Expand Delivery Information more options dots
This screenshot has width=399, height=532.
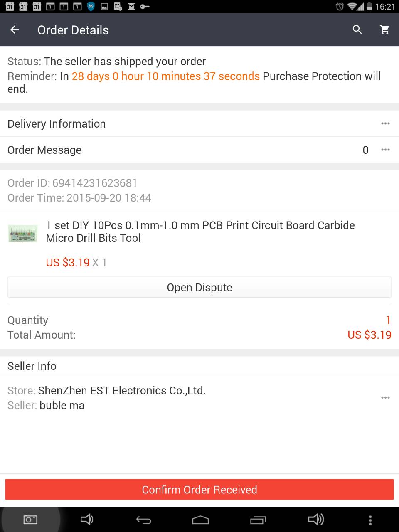[x=385, y=123]
